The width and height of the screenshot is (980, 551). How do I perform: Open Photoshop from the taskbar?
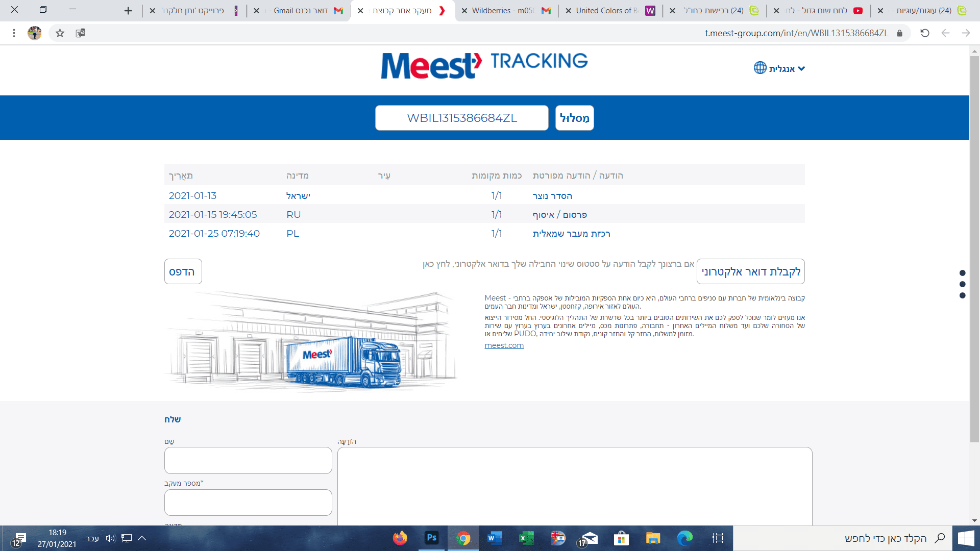431,538
